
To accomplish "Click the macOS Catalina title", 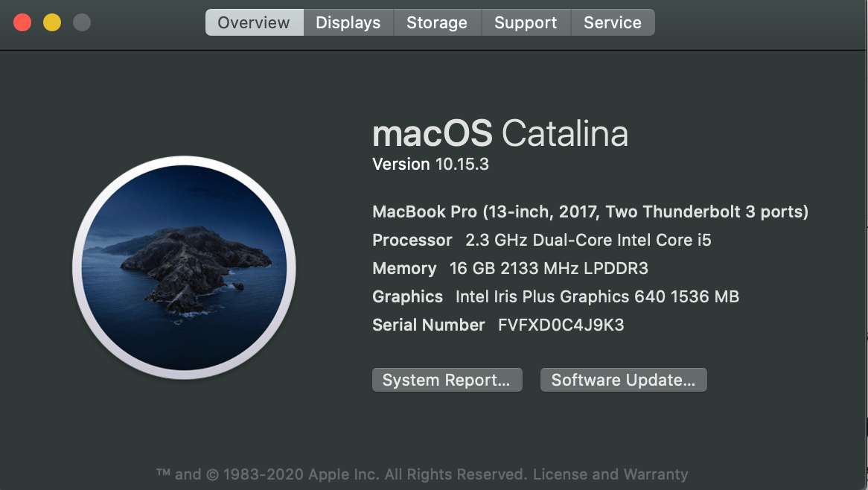I will (x=500, y=134).
